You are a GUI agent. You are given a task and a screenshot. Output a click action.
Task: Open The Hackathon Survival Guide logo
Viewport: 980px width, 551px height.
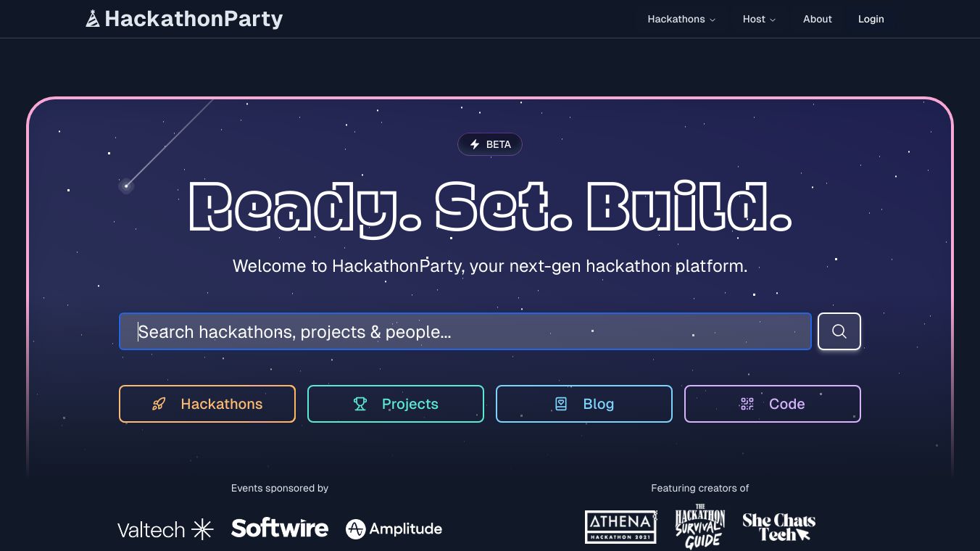[x=700, y=527]
